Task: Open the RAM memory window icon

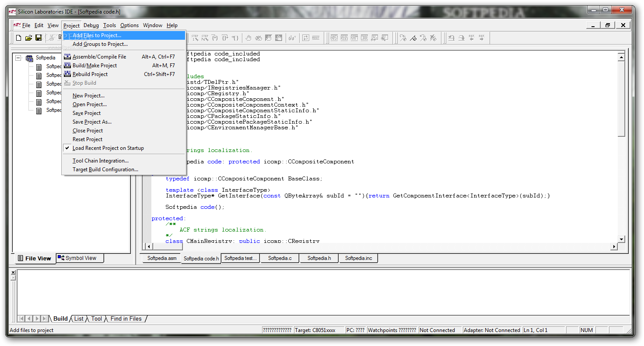Action: (x=354, y=38)
